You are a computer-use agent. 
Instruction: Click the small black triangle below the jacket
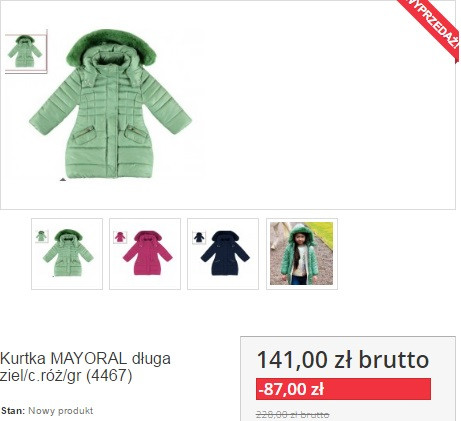[x=63, y=180]
